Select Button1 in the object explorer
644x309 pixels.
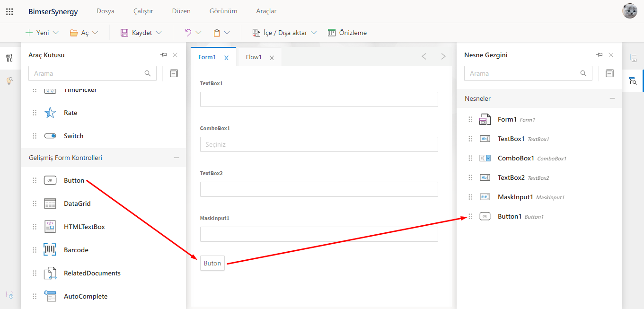(x=510, y=216)
